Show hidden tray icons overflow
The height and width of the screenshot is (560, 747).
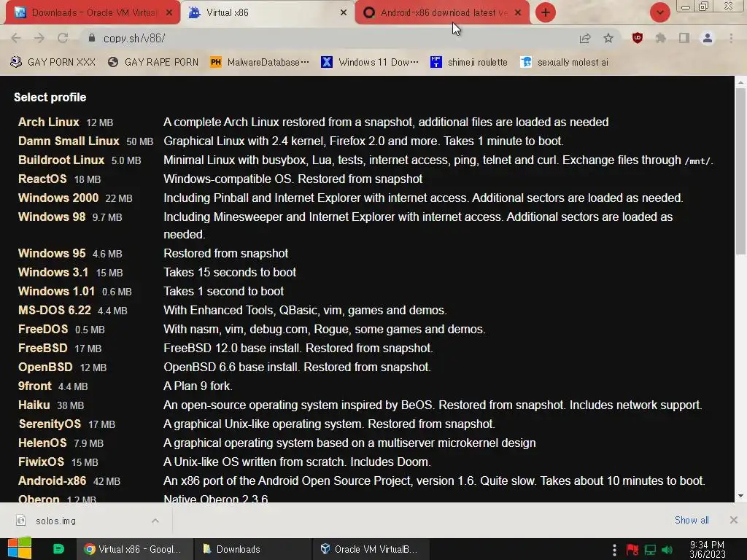tap(614, 550)
